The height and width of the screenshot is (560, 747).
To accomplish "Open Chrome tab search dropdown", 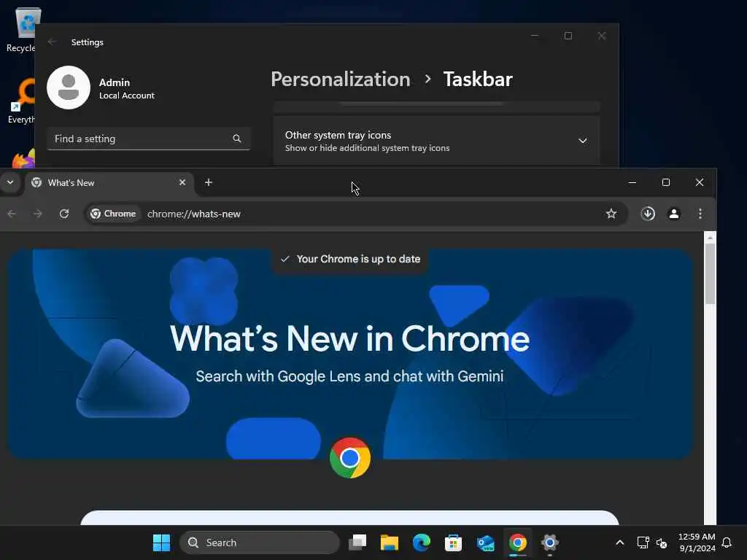I will (x=10, y=182).
